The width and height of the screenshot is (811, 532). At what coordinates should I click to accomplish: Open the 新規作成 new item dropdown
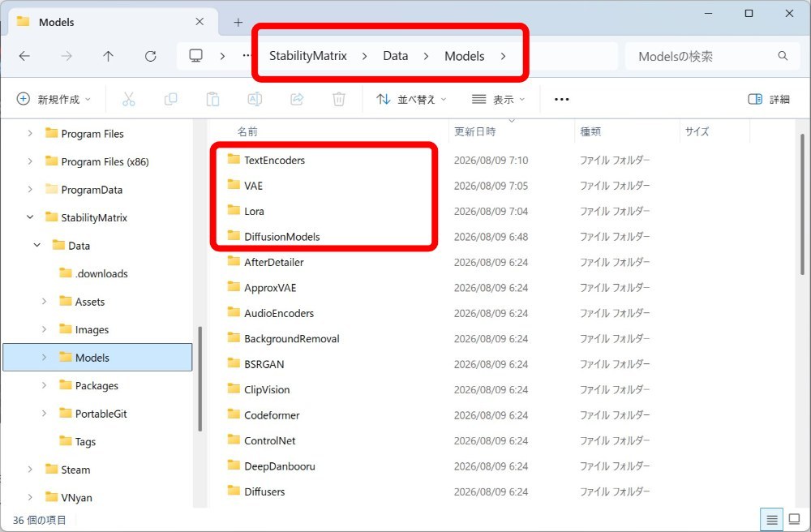(x=54, y=99)
